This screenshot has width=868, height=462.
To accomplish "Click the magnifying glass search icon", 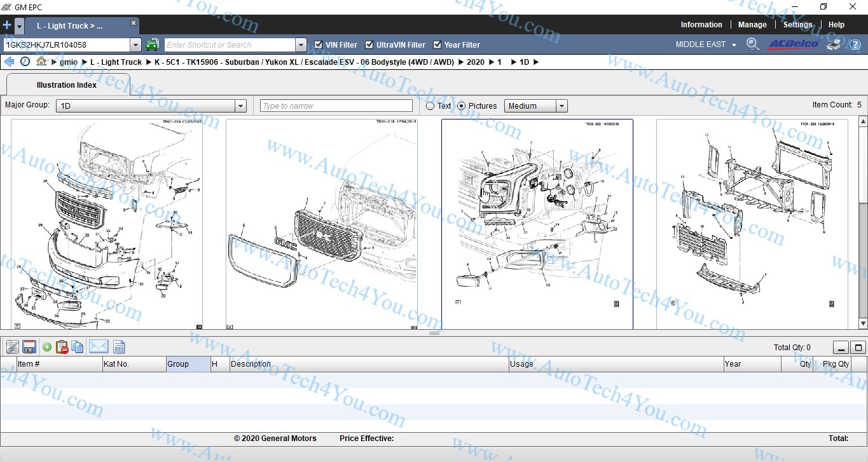I will 752,44.
